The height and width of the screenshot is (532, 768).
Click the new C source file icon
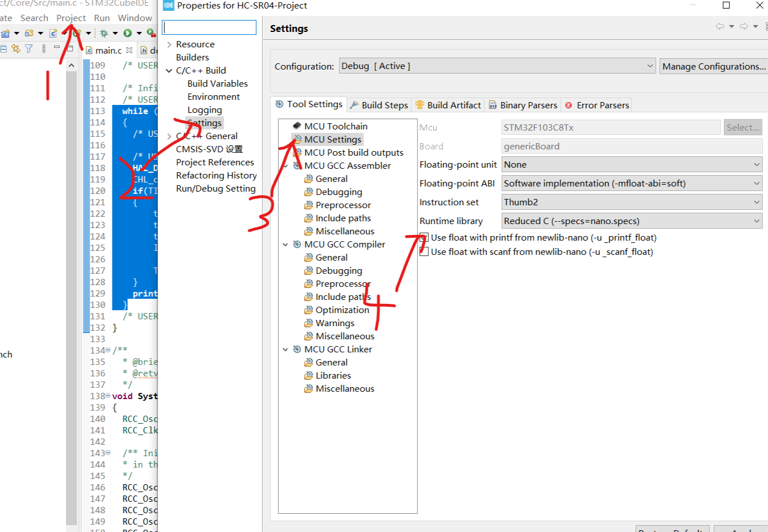(53, 33)
